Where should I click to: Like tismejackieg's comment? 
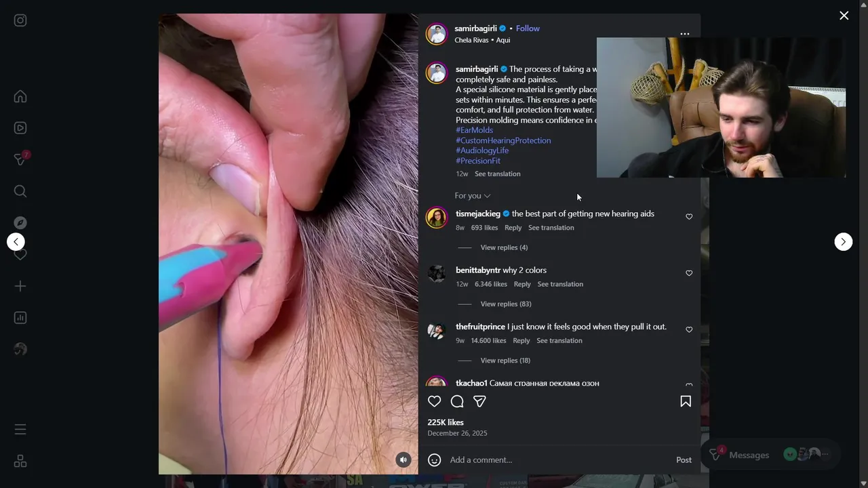(689, 217)
